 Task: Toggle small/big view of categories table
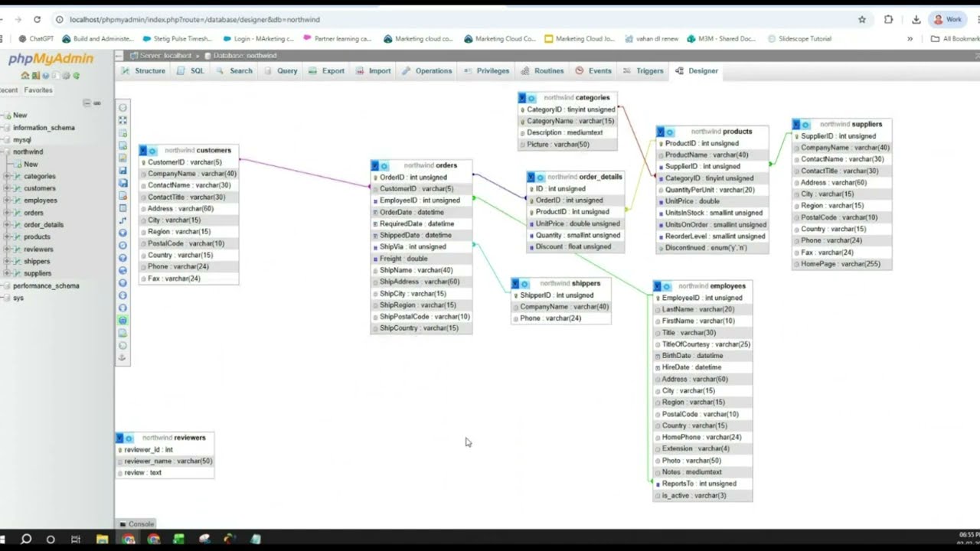click(x=522, y=98)
